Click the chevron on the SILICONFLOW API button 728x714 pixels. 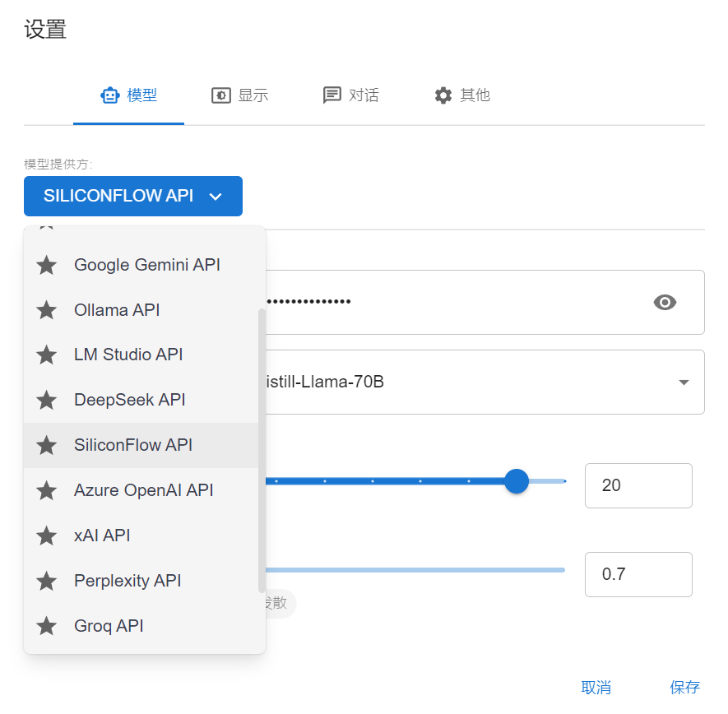coord(216,197)
